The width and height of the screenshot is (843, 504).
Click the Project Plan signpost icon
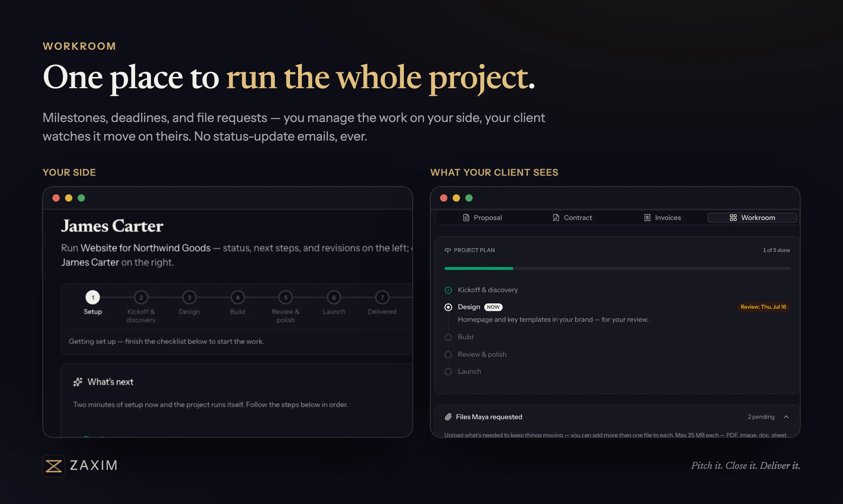(448, 250)
